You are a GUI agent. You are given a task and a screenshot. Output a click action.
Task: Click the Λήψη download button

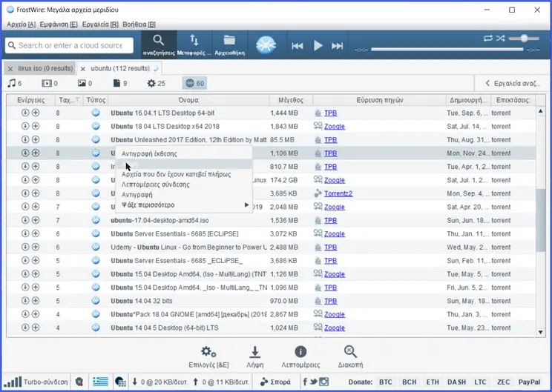(255, 357)
